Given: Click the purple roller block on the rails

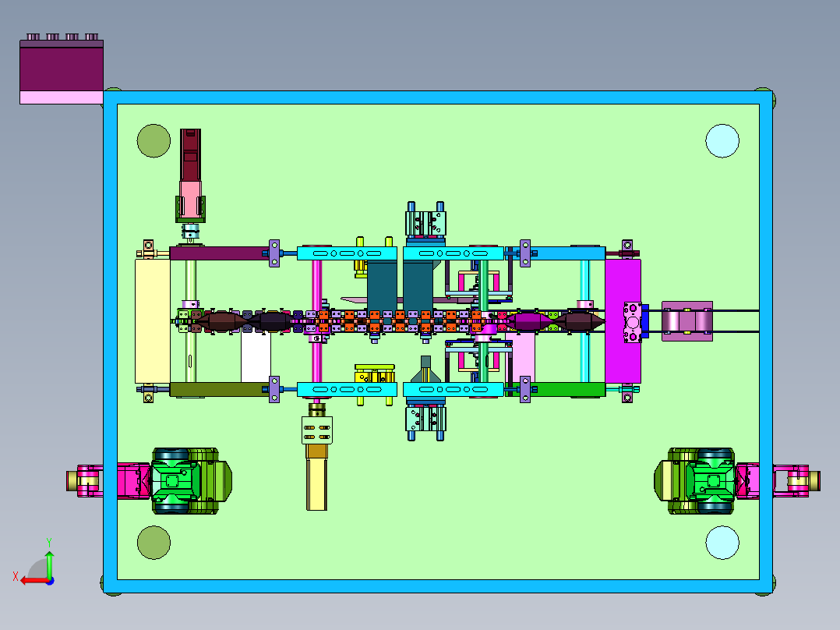Looking at the screenshot, I should pyautogui.click(x=687, y=321).
